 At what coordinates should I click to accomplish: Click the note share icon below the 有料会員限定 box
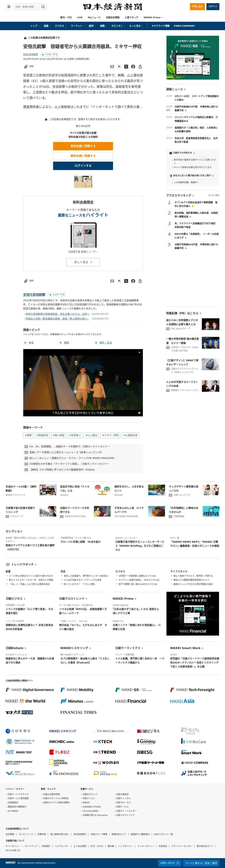tap(119, 281)
